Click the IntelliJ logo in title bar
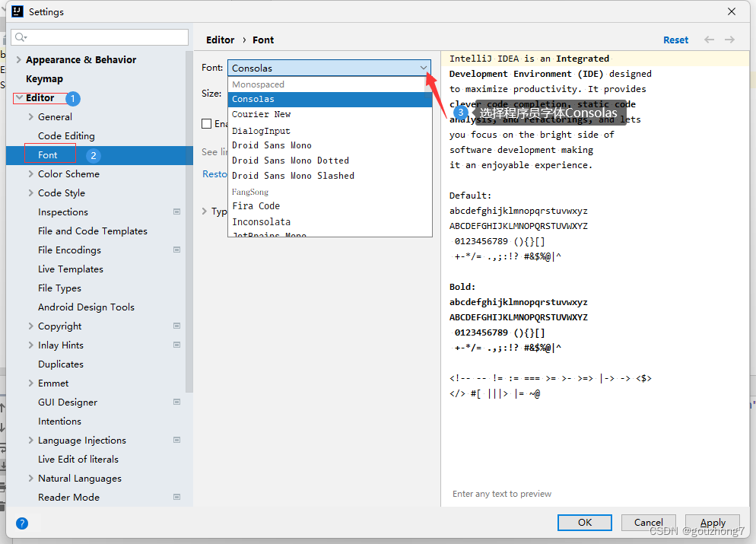Screen dimensions: 756x544 click(x=17, y=11)
